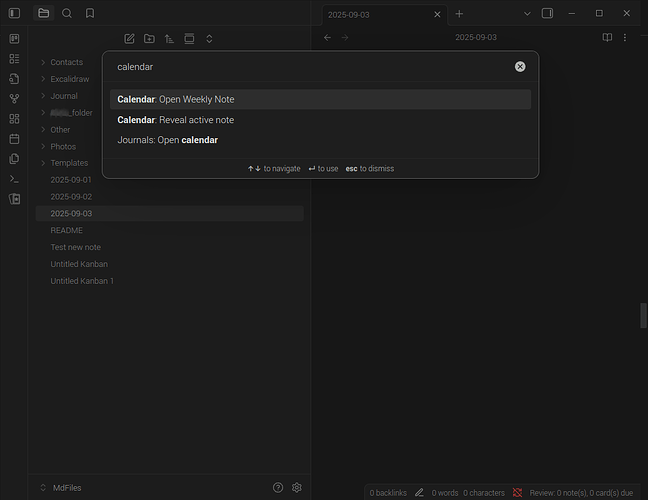This screenshot has height=500, width=648.
Task: Open help with question mark icon
Action: pos(278,488)
